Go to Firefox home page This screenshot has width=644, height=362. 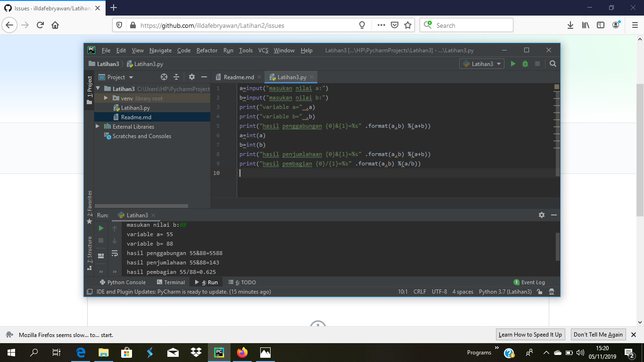[x=55, y=25]
